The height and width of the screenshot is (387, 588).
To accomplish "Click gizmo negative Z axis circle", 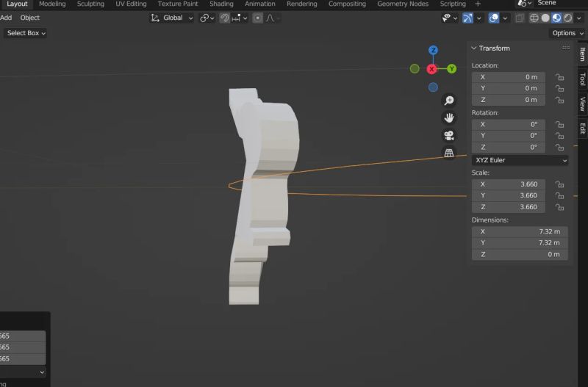I will [433, 87].
